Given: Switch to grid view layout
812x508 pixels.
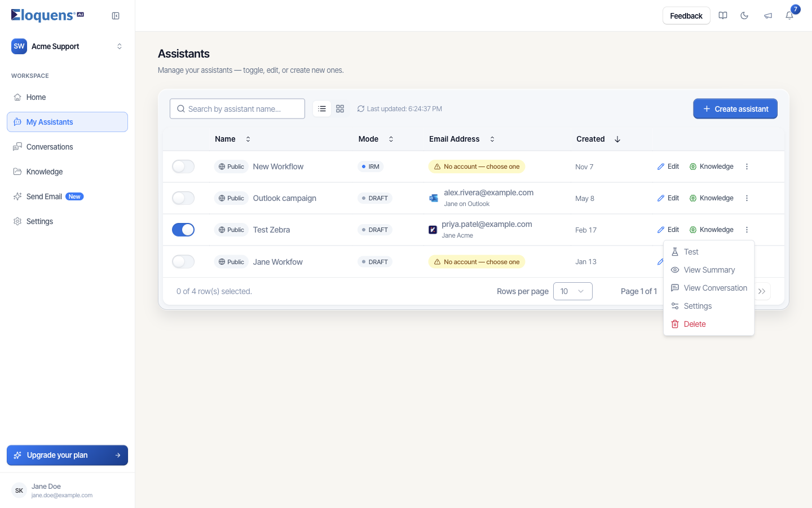Looking at the screenshot, I should click(340, 109).
